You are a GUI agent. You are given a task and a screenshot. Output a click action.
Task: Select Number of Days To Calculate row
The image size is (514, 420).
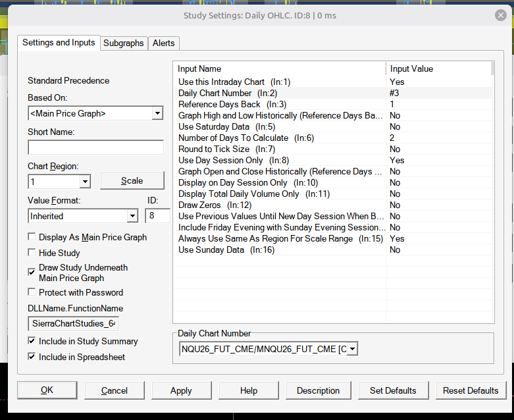pyautogui.click(x=333, y=138)
